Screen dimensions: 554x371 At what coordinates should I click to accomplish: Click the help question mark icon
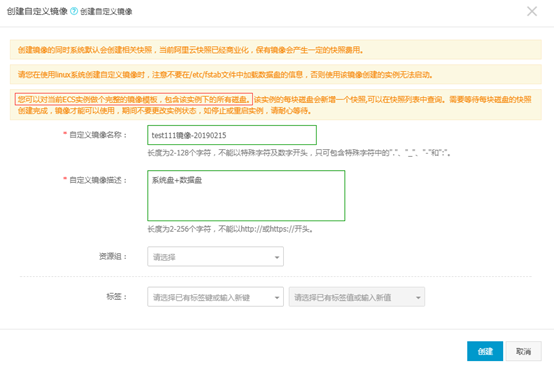coord(74,11)
